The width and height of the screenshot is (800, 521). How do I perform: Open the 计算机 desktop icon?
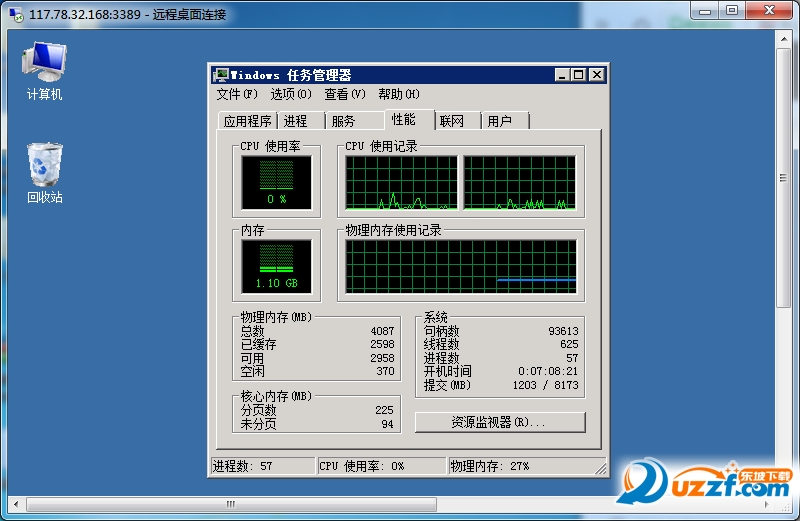click(x=44, y=71)
